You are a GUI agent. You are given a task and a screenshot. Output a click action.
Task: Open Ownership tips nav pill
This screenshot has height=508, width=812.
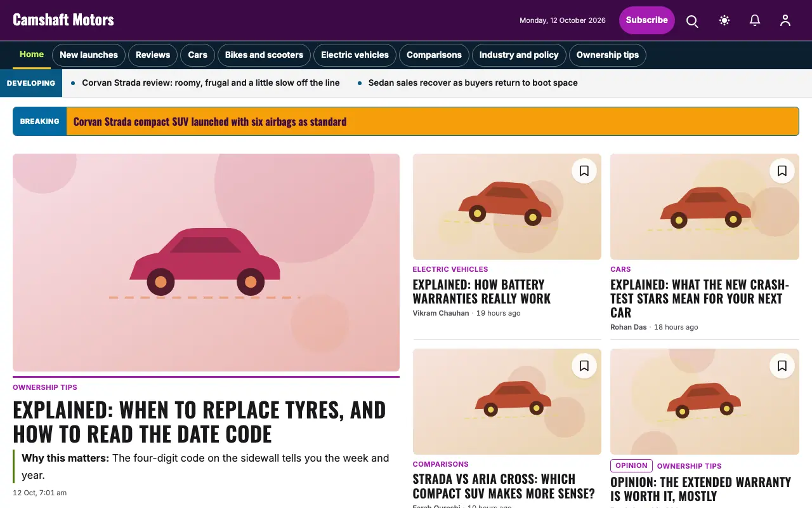pos(608,55)
